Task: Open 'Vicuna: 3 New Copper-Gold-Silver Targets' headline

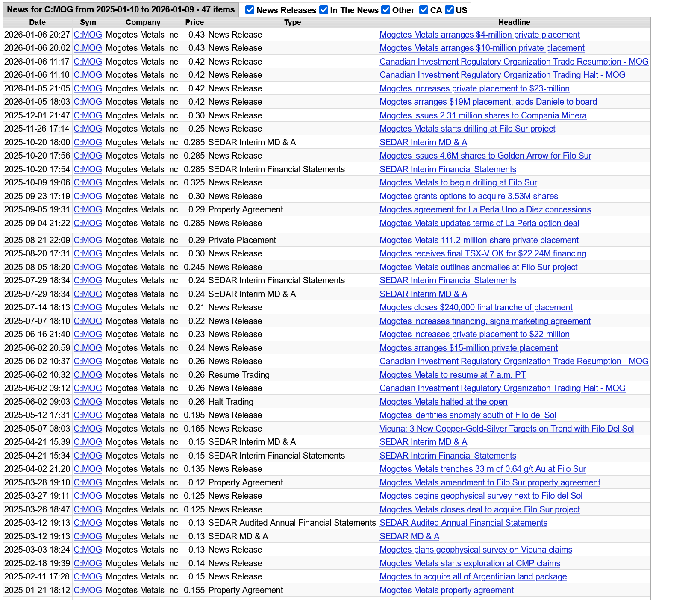Action: coord(507,429)
